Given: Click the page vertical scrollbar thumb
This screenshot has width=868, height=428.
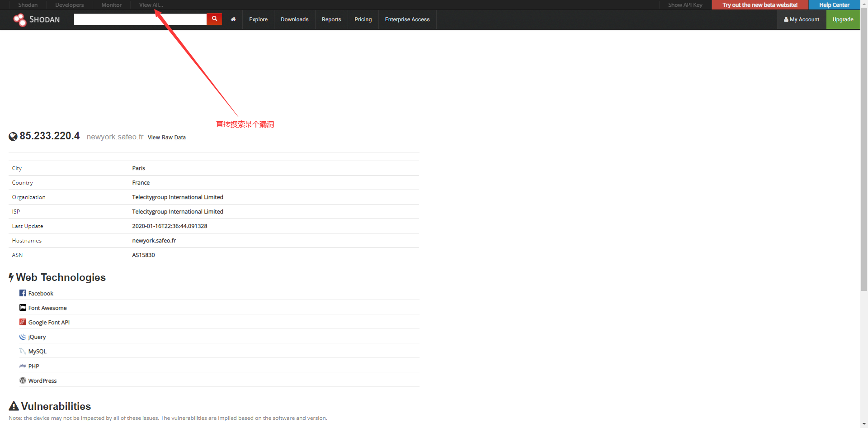Looking at the screenshot, I should click(864, 149).
